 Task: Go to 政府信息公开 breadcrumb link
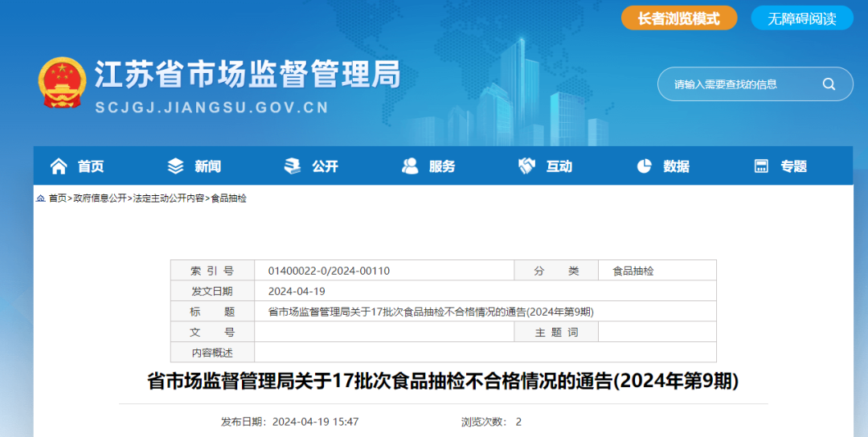coord(100,198)
